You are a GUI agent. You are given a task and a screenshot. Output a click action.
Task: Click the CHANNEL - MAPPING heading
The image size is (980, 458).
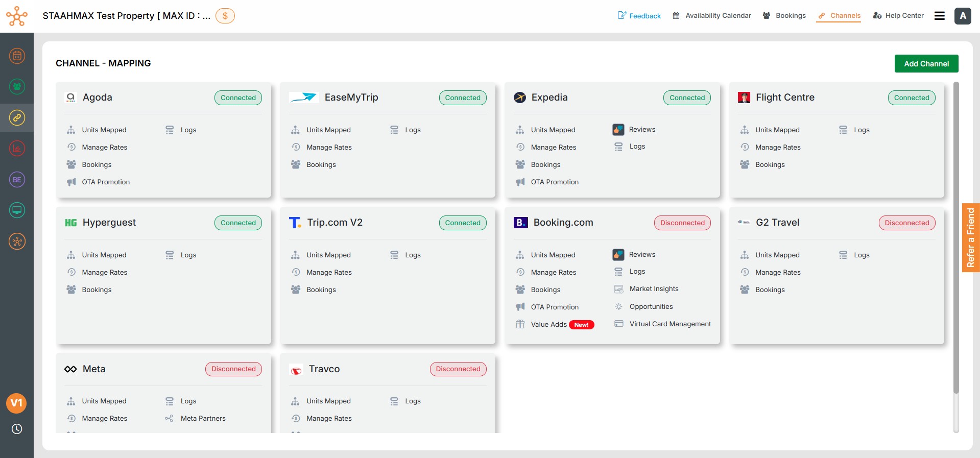(103, 63)
